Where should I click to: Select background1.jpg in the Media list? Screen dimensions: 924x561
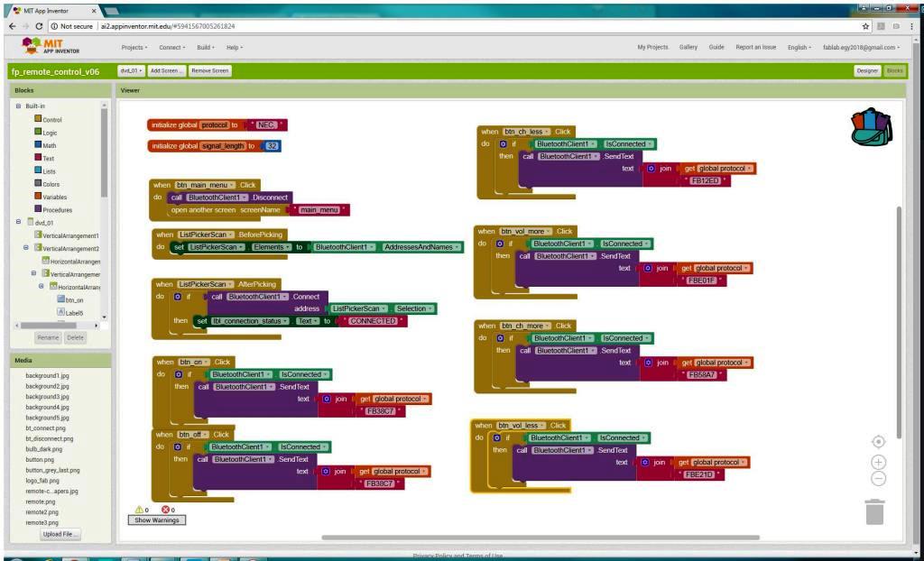(47, 375)
